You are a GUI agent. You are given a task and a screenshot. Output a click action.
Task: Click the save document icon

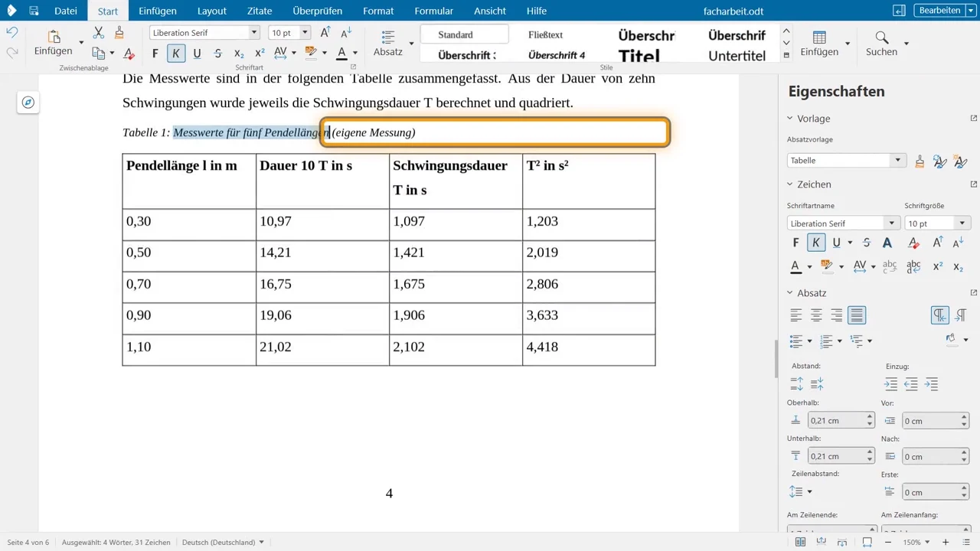coord(34,11)
